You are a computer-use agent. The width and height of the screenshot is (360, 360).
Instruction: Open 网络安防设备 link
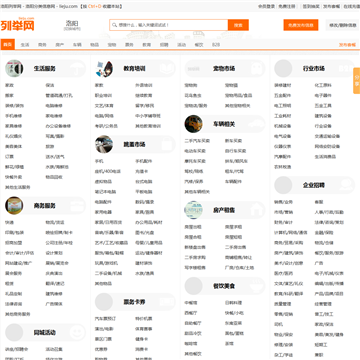[x=327, y=146]
